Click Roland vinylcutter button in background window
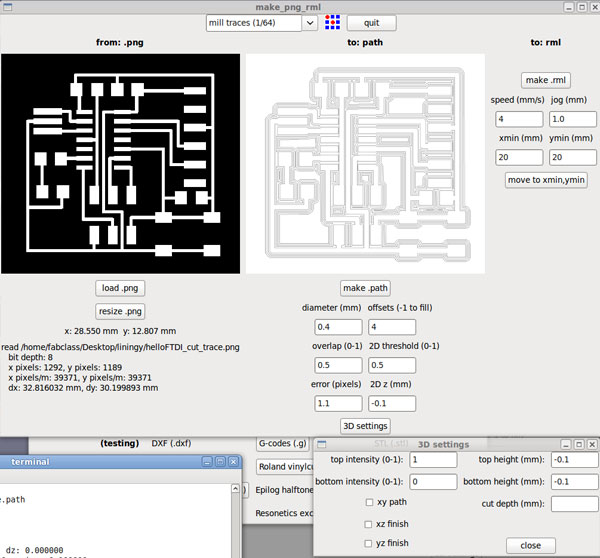 click(285, 467)
